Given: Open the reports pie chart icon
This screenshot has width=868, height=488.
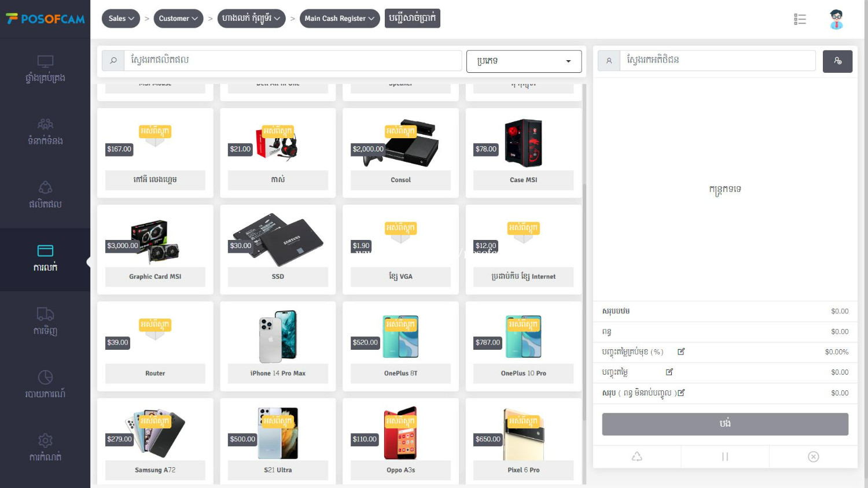Looking at the screenshot, I should [x=45, y=377].
